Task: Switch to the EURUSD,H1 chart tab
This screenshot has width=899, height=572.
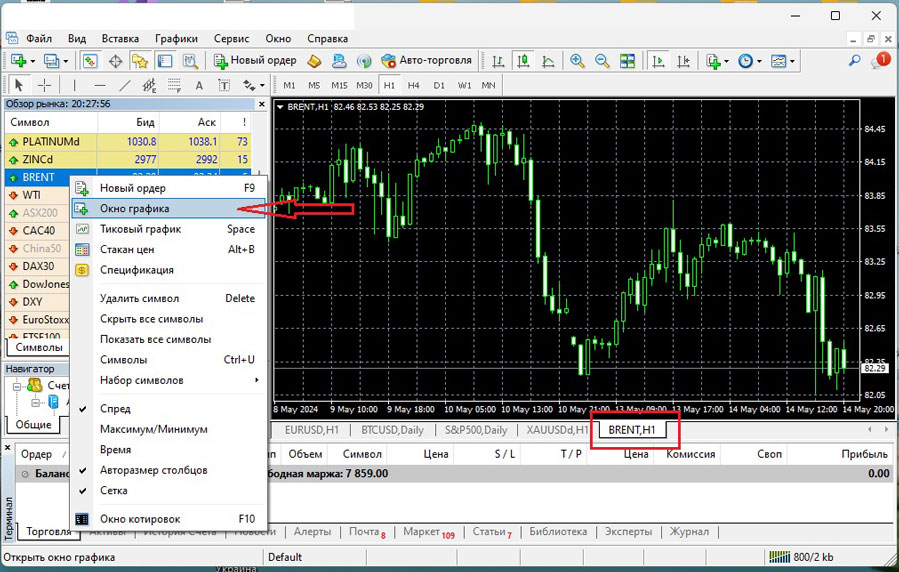Action: [x=312, y=430]
